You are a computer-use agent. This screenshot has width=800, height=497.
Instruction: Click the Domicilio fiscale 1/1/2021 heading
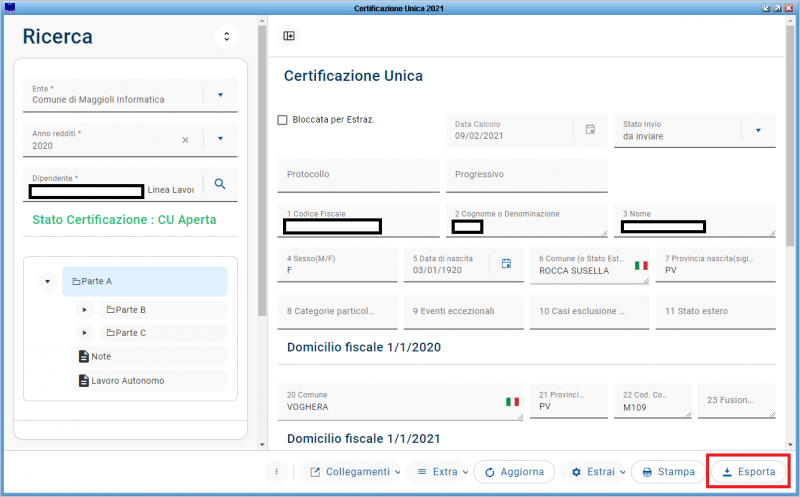[x=364, y=438]
